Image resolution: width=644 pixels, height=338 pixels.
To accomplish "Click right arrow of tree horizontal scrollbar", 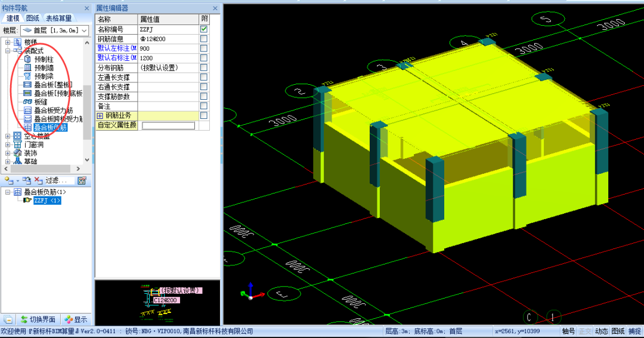I will tap(78, 168).
